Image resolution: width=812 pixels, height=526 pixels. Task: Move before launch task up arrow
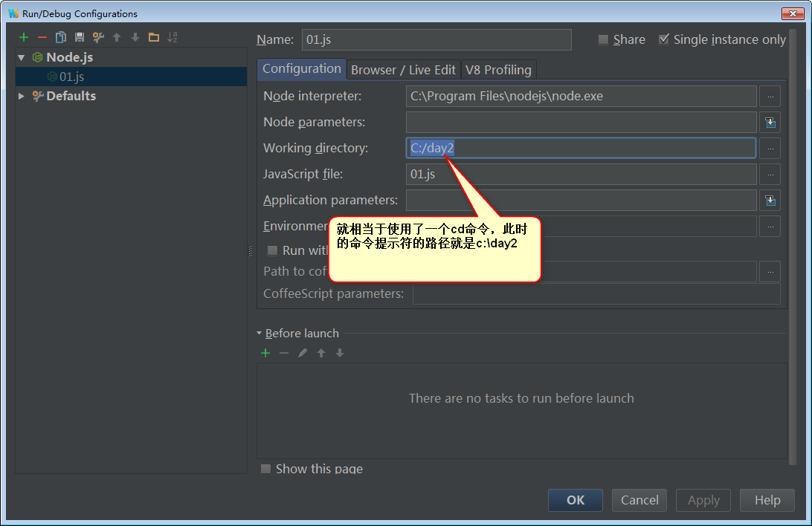coord(321,353)
